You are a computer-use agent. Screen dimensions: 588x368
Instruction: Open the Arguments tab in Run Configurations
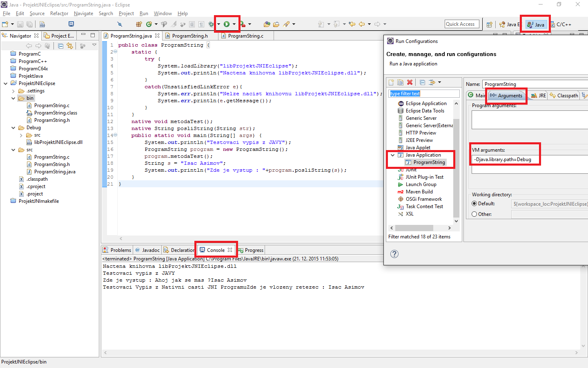[x=506, y=95]
